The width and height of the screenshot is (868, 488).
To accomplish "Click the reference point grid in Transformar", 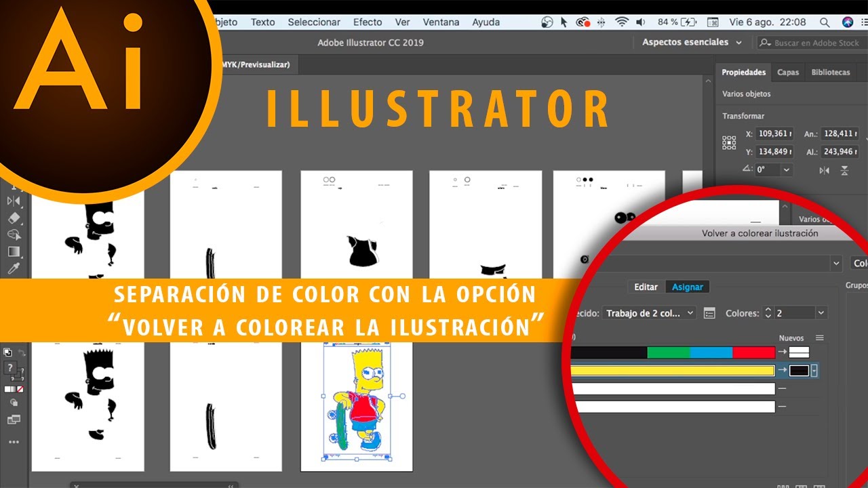I will (x=729, y=142).
